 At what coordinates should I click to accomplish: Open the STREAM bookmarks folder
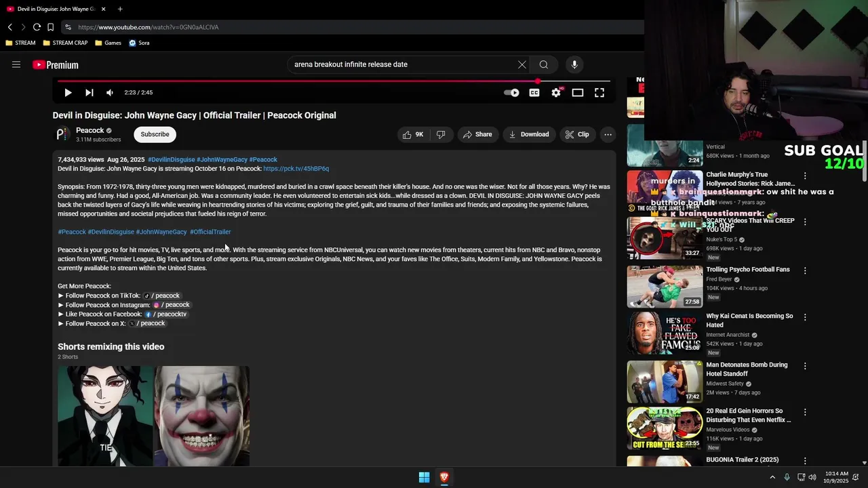[20, 43]
